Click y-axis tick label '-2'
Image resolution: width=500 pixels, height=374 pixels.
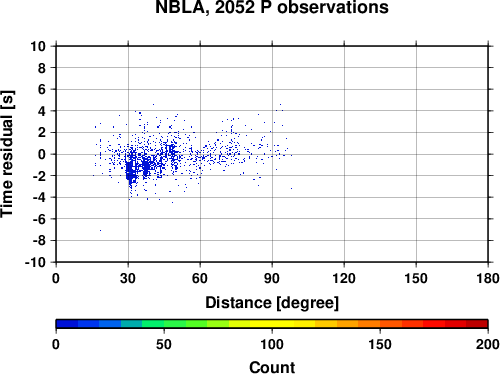point(39,176)
